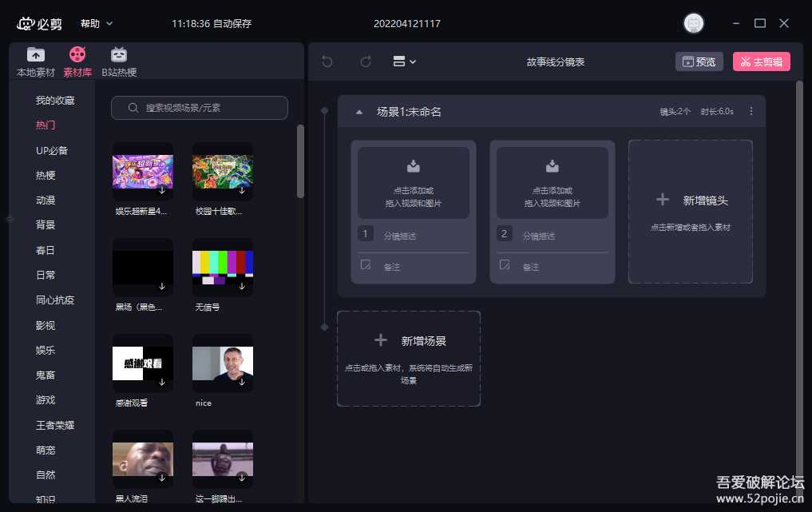This screenshot has height=512, width=812.
Task: Open the layout view dropdown
Action: (405, 62)
